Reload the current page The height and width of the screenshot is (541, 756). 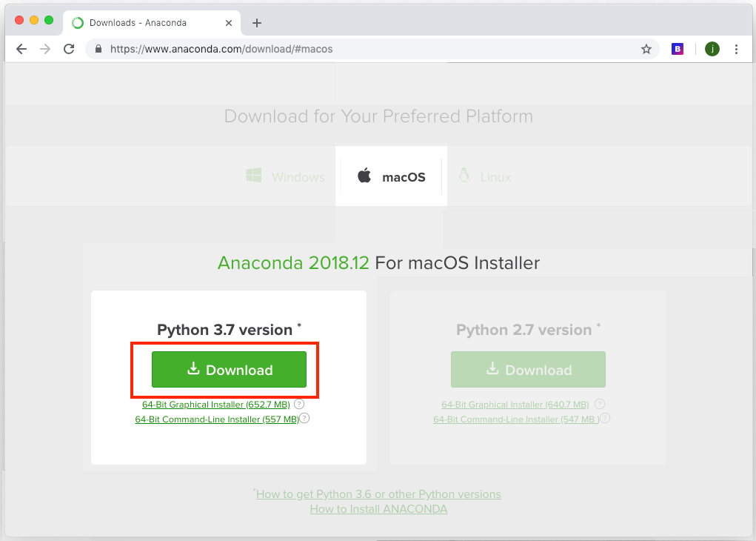[69, 49]
